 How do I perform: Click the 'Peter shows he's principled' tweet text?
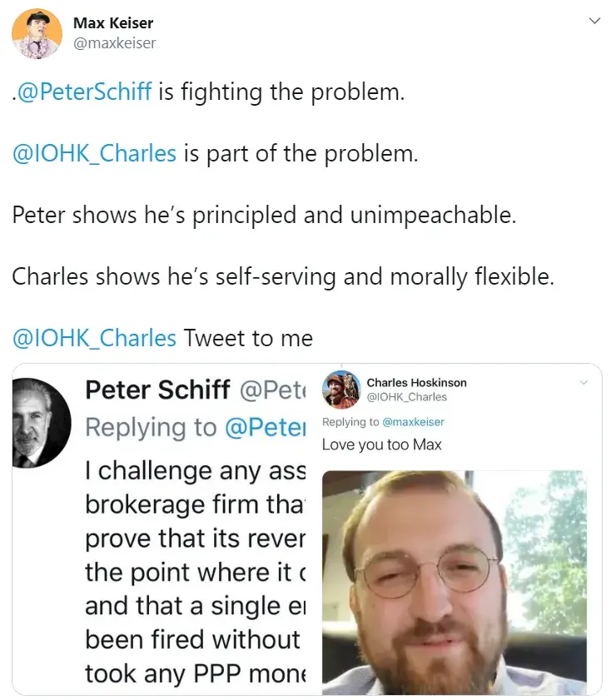tap(264, 215)
